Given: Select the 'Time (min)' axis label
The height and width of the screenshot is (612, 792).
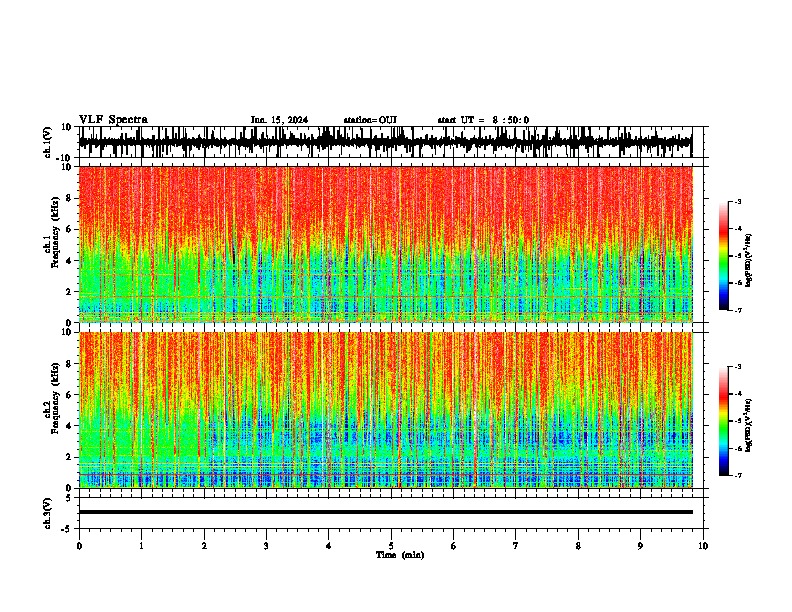Looking at the screenshot, I should coord(400,555).
